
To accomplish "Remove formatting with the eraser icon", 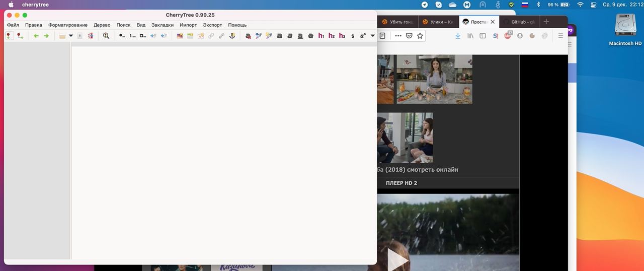I will click(248, 36).
